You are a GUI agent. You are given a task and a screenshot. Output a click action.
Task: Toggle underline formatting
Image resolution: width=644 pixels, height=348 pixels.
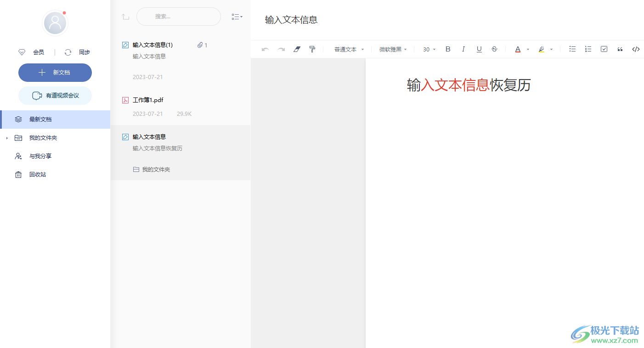point(479,49)
